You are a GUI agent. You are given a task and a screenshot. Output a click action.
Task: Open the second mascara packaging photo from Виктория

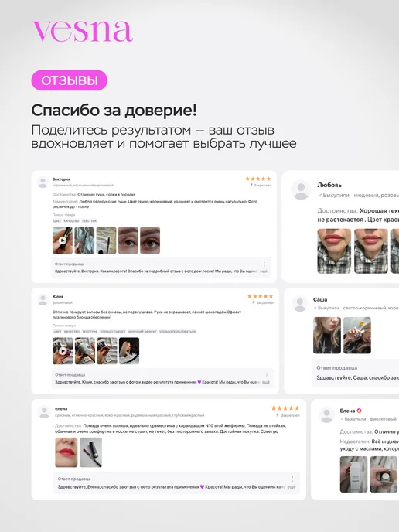coord(84,240)
